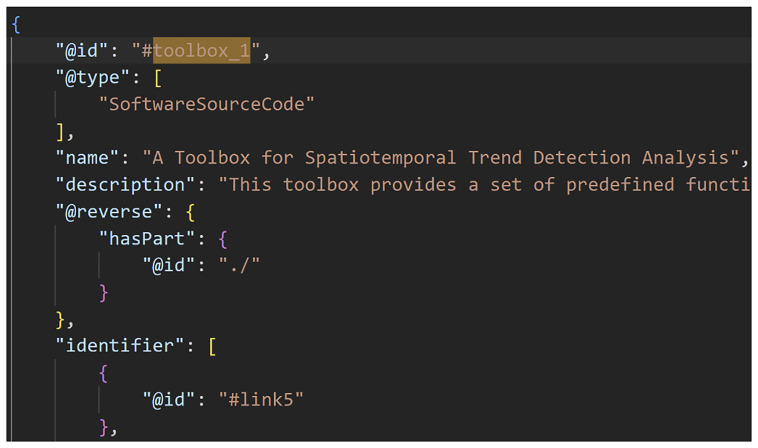Click the opening curly brace on the first line
The width and height of the screenshot is (758, 448).
16,24
